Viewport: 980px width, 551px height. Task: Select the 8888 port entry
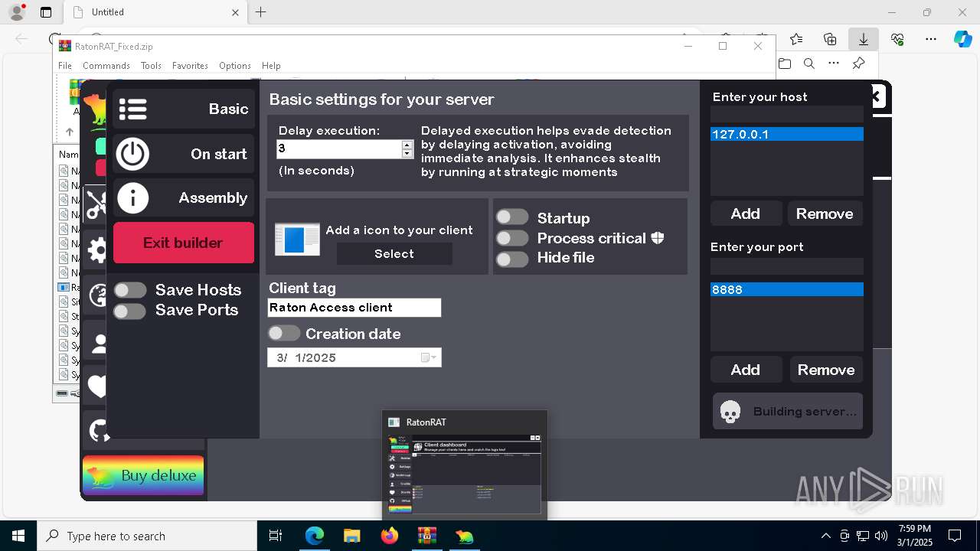[787, 289]
